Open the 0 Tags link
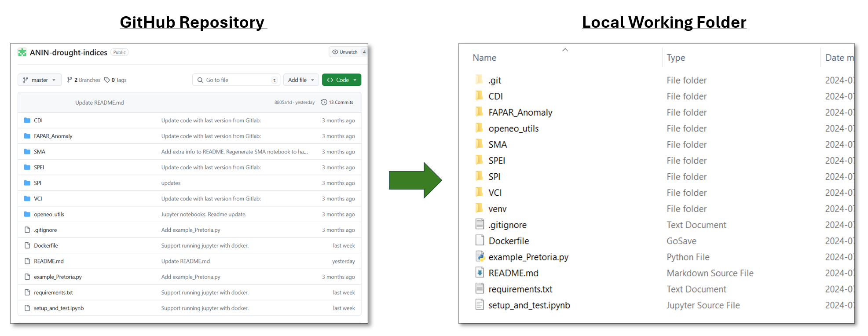868x336 pixels. tap(115, 80)
